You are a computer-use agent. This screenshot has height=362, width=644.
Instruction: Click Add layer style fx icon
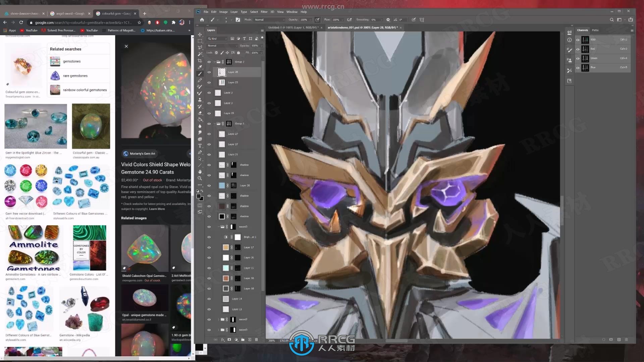coord(222,340)
